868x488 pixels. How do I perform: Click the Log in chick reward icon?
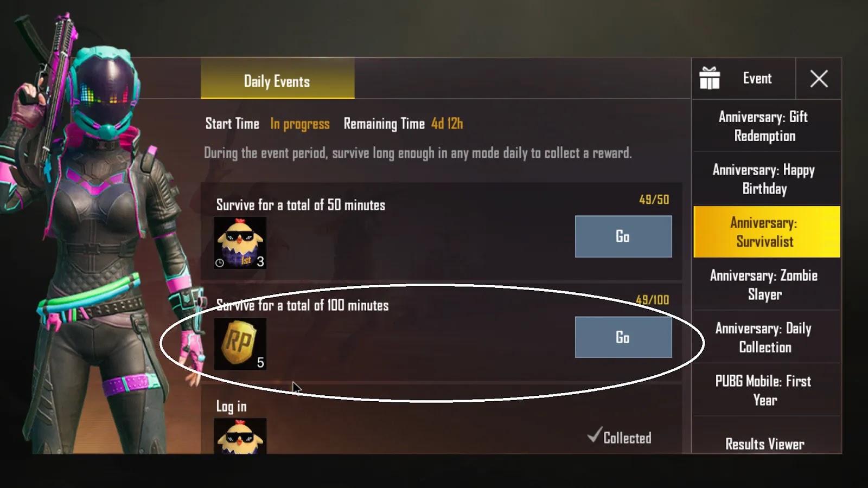tap(240, 436)
